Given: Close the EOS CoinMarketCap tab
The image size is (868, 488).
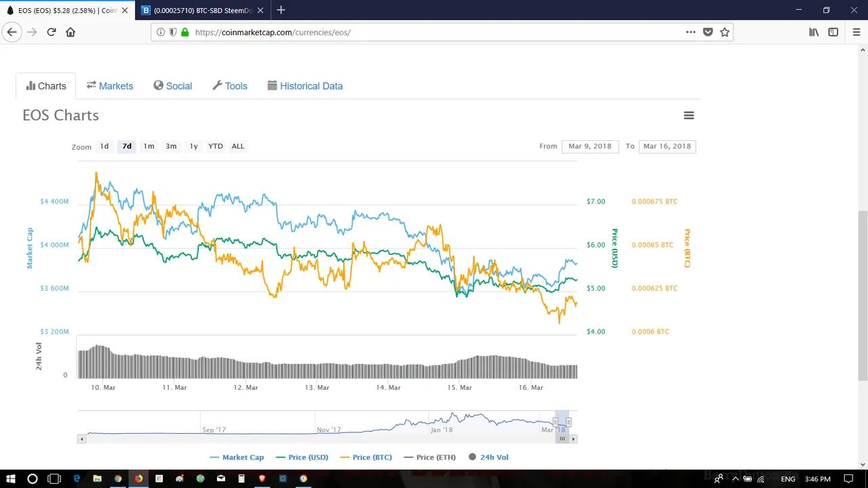Looking at the screenshot, I should click(x=124, y=10).
